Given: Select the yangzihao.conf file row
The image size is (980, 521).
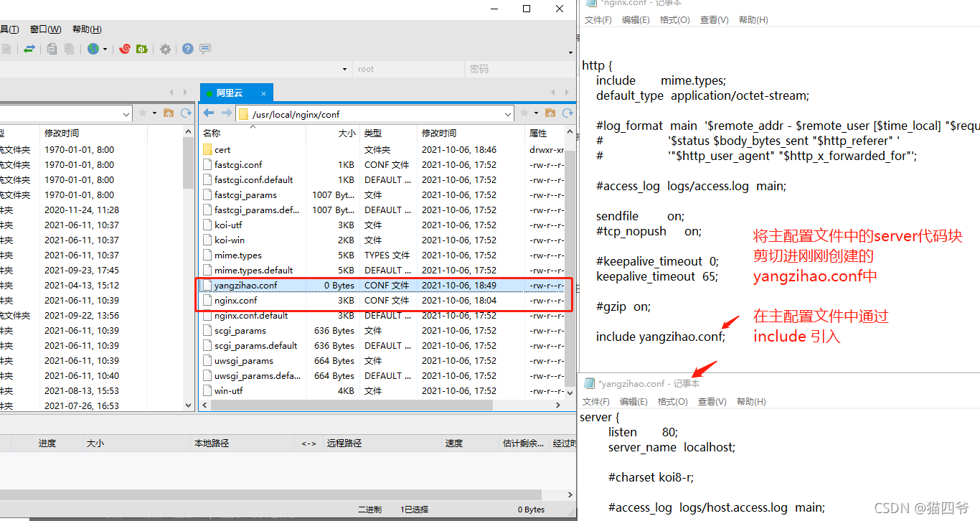Looking at the screenshot, I should [382, 285].
